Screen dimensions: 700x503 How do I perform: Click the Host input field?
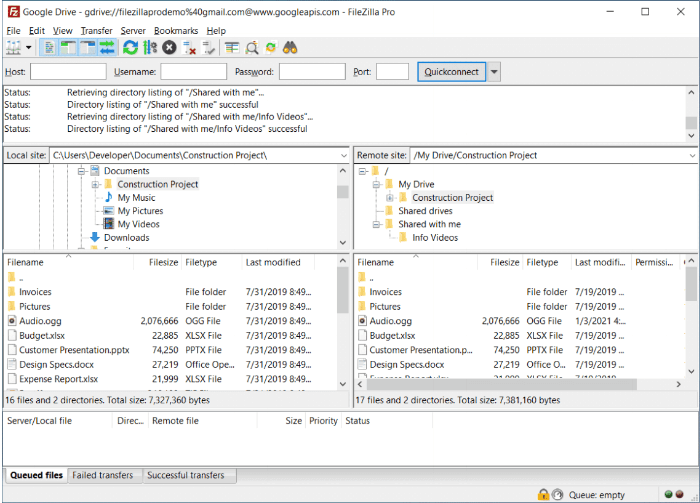pyautogui.click(x=68, y=72)
